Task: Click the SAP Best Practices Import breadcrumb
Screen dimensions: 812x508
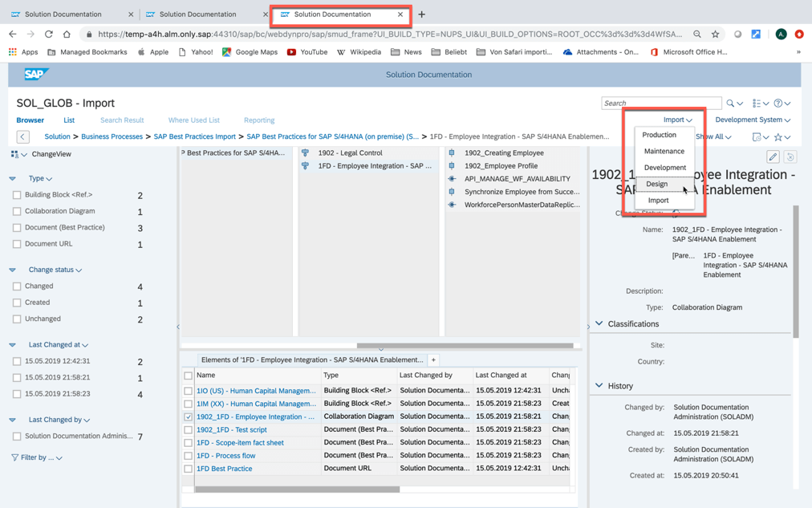Action: [x=195, y=136]
